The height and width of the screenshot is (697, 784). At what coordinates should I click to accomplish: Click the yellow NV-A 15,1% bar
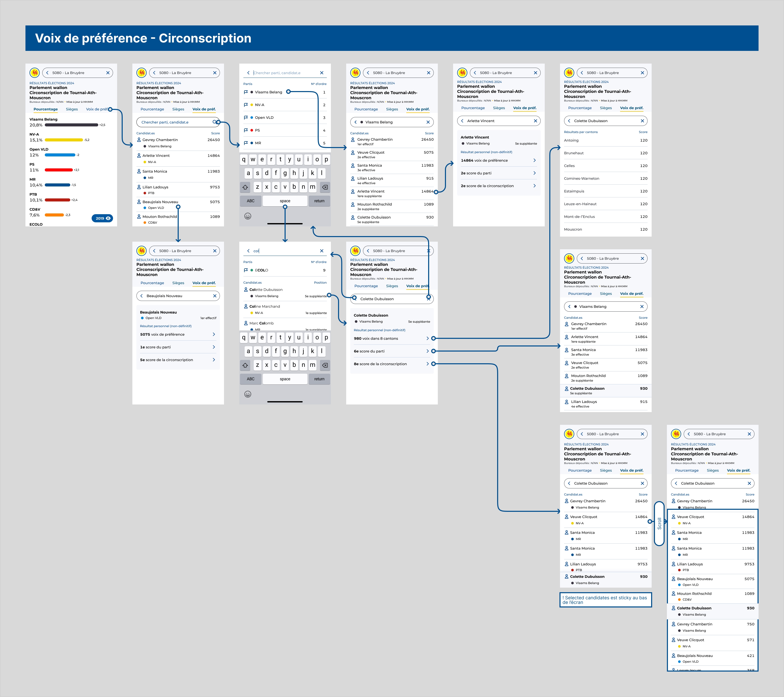(64, 140)
